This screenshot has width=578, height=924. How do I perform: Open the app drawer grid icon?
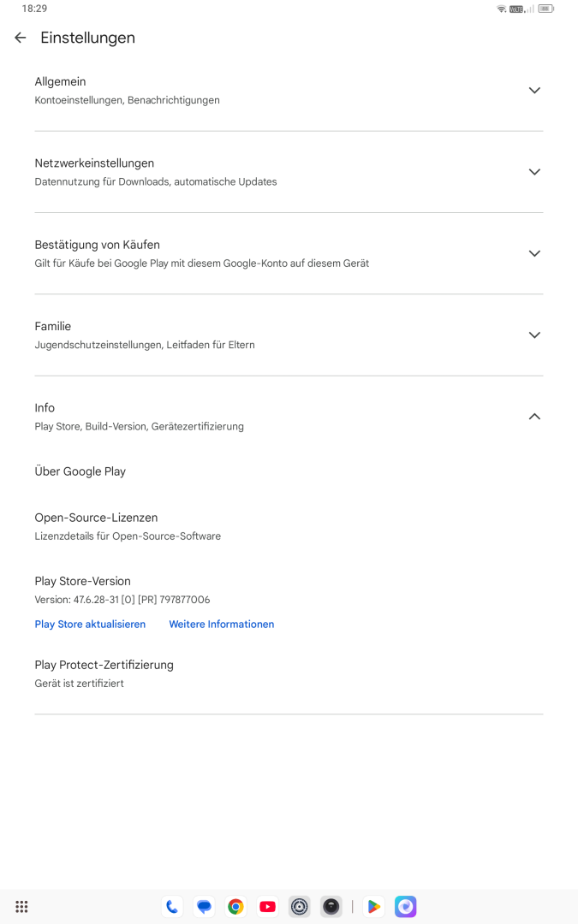21,906
